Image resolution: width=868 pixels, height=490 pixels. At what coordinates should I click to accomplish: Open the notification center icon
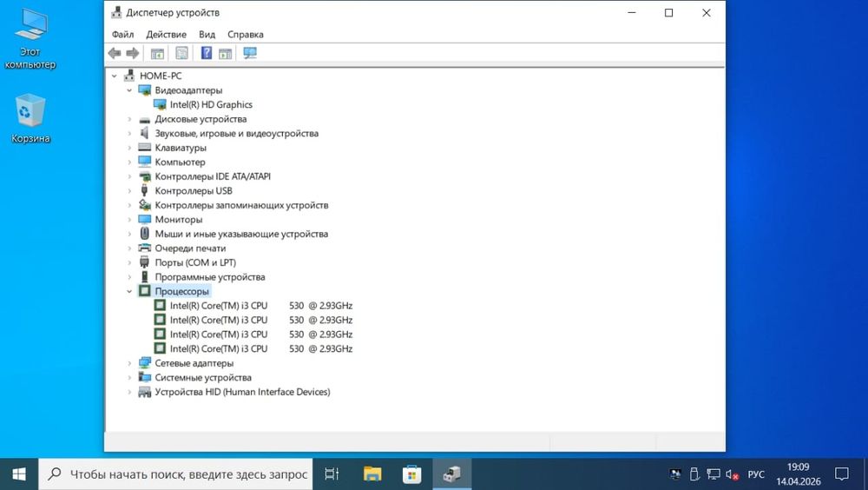pos(841,473)
